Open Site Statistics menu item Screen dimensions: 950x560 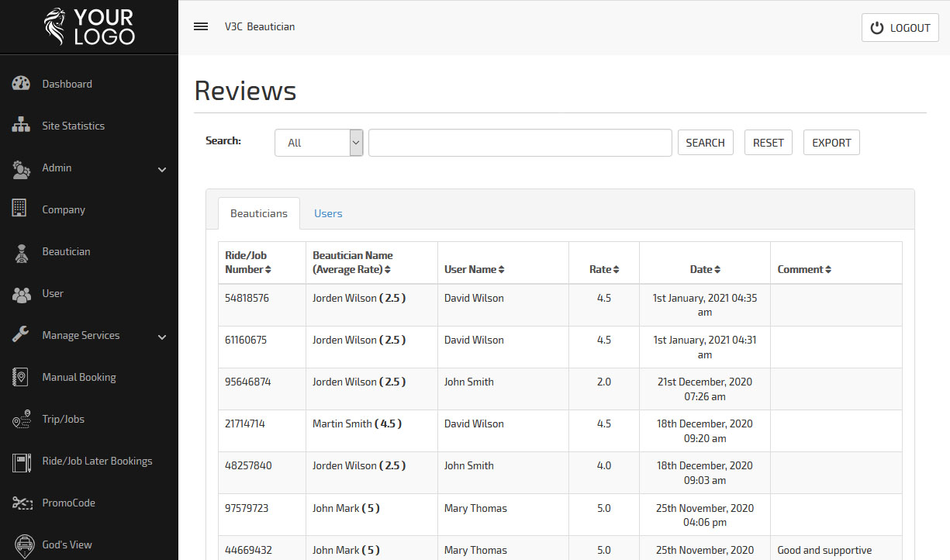point(89,126)
